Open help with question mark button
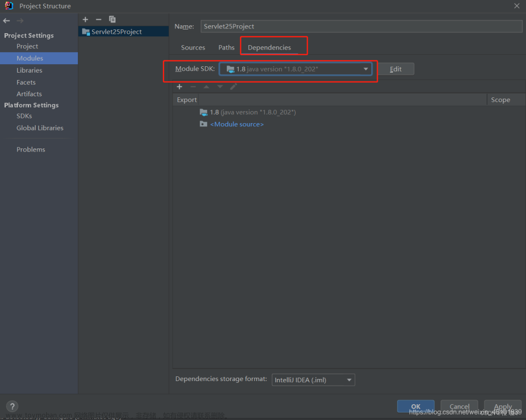 click(x=12, y=406)
